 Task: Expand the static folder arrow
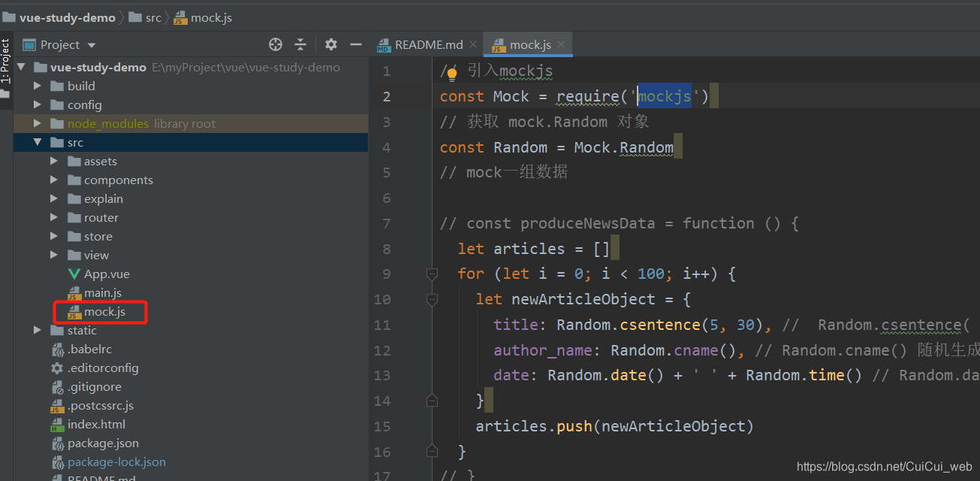38,331
